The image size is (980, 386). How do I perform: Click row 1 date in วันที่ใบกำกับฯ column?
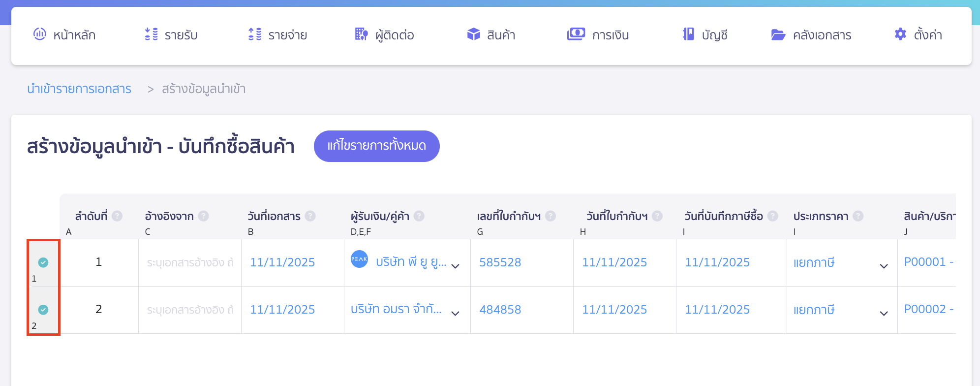[614, 262]
